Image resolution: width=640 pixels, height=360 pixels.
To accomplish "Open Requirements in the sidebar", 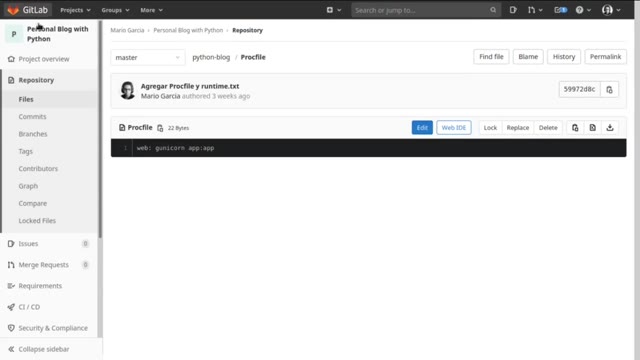I will (40, 286).
